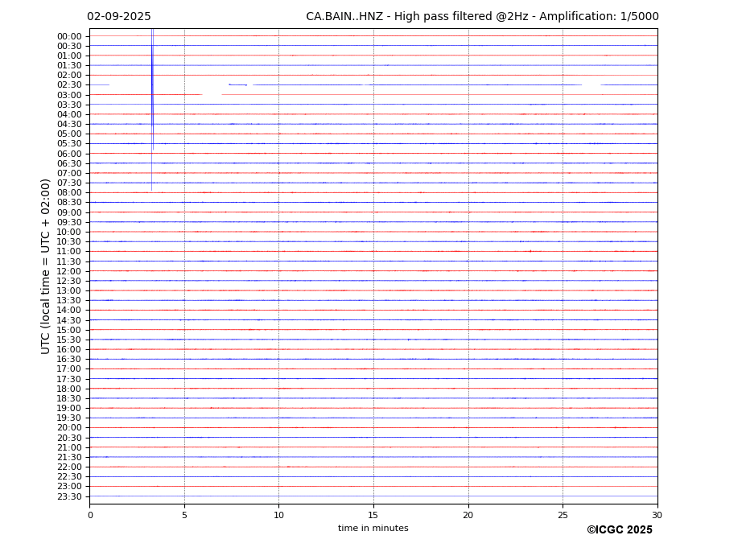This screenshot has height=560, width=746.
Task: Click the x-axis tick label 5
Action: (x=184, y=515)
